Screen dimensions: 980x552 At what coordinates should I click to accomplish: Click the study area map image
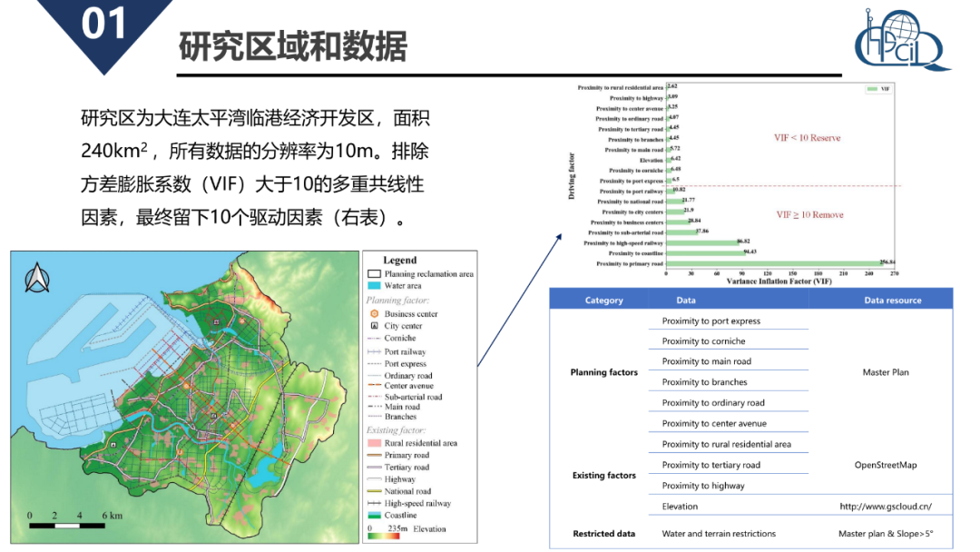click(x=185, y=397)
